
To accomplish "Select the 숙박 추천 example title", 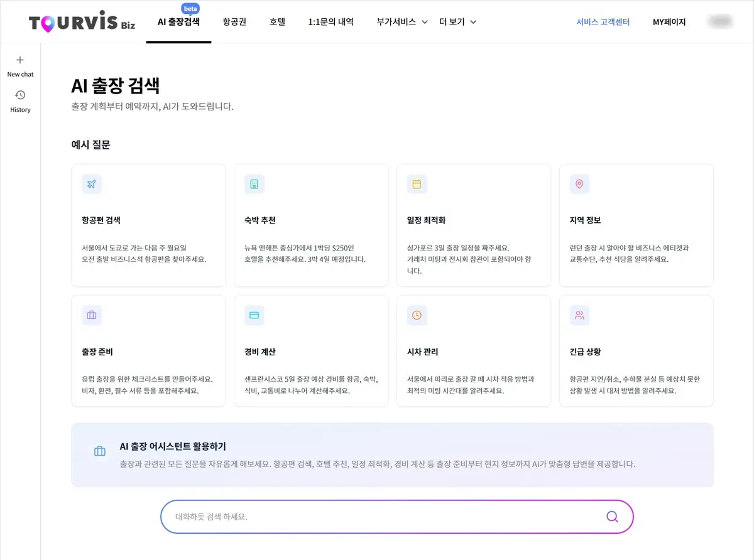I will [x=260, y=220].
